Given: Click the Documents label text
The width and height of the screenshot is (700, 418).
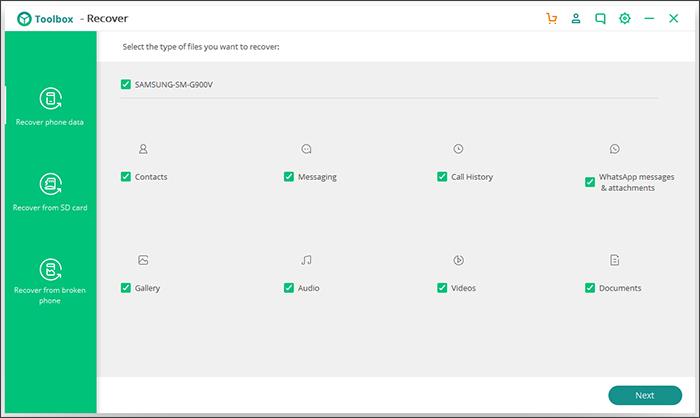Looking at the screenshot, I should tap(620, 288).
